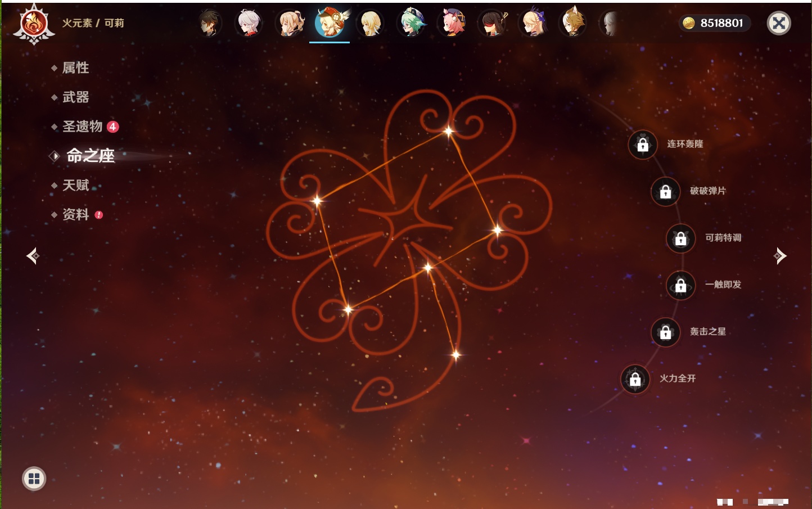The image size is (812, 509).
Task: Pick the blonde Traveler avatar
Action: tap(371, 23)
